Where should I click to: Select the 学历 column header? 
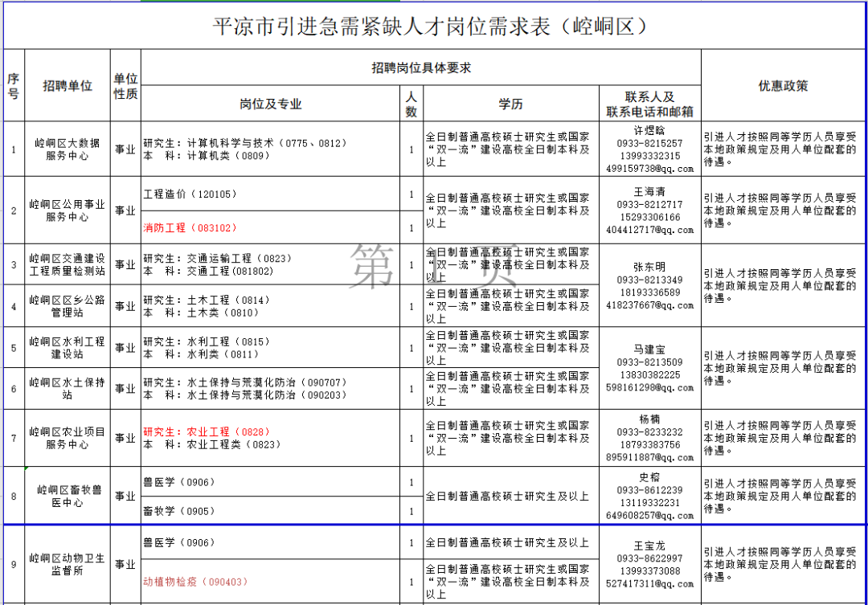[x=511, y=104]
